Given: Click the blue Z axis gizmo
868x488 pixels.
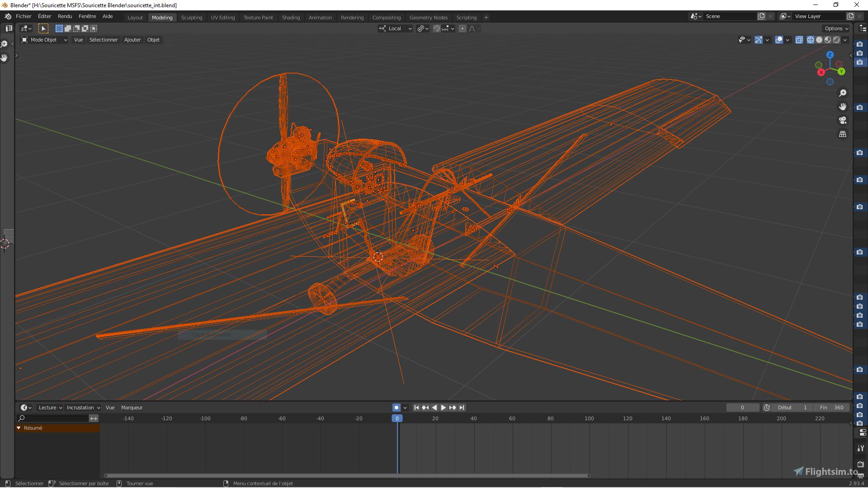Looking at the screenshot, I should coord(830,55).
